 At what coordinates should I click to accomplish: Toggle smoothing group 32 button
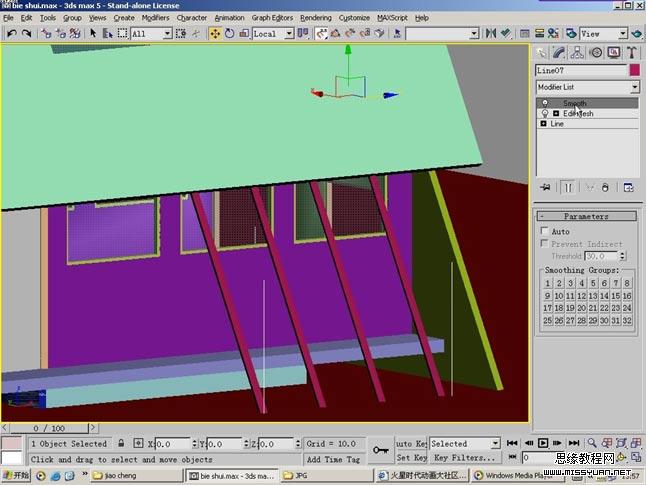pyautogui.click(x=627, y=321)
